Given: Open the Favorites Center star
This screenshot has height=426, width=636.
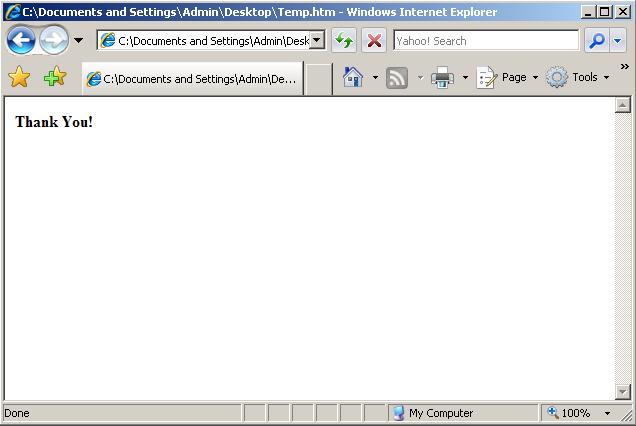Looking at the screenshot, I should [19, 78].
